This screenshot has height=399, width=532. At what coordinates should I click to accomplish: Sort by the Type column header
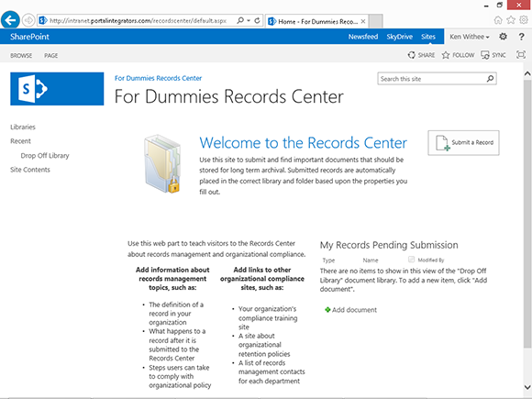tap(328, 260)
